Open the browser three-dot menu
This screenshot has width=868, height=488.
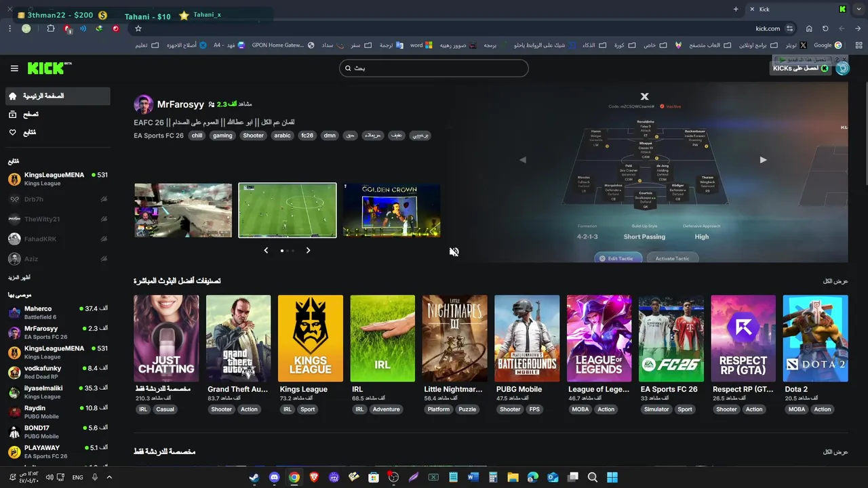tap(9, 28)
